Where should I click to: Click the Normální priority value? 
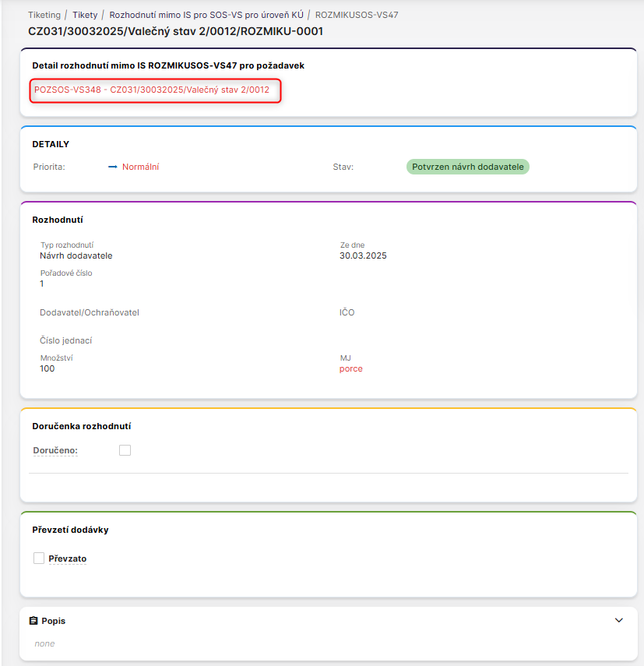(x=140, y=167)
